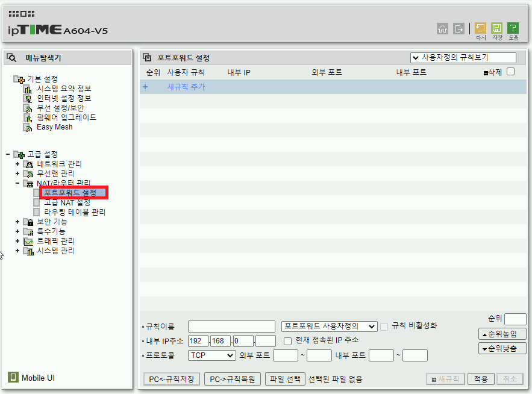Click the 인터넷 설정 정보 icon
Screen dimensions: 532x394
28,99
